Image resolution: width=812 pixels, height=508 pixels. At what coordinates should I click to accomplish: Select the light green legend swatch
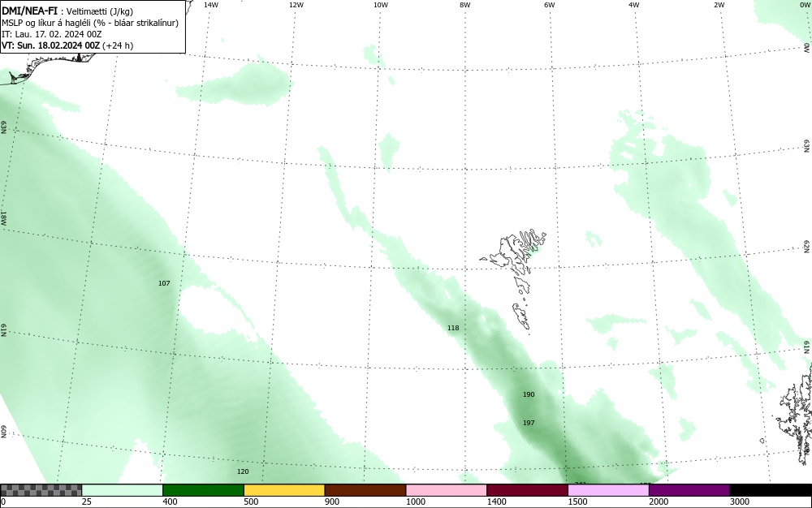coord(123,490)
